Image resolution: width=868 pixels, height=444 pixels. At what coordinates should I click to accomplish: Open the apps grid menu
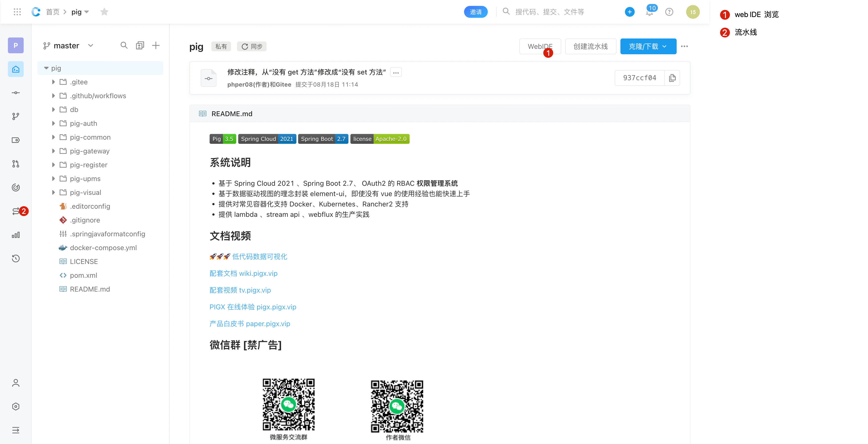click(x=17, y=12)
